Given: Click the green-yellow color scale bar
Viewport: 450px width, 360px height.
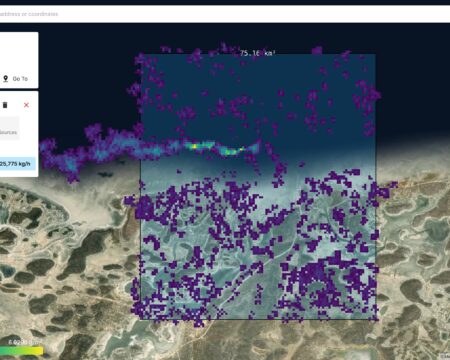Looking at the screenshot, I should coord(21,351).
